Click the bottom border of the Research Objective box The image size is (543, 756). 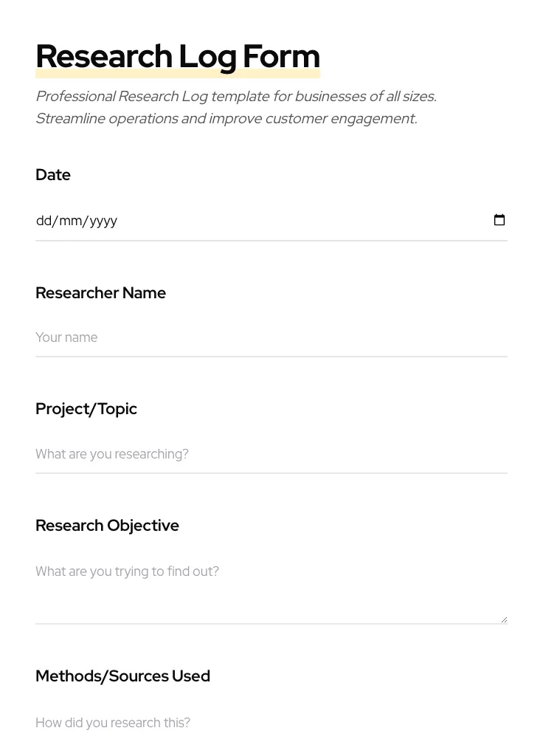(x=271, y=622)
